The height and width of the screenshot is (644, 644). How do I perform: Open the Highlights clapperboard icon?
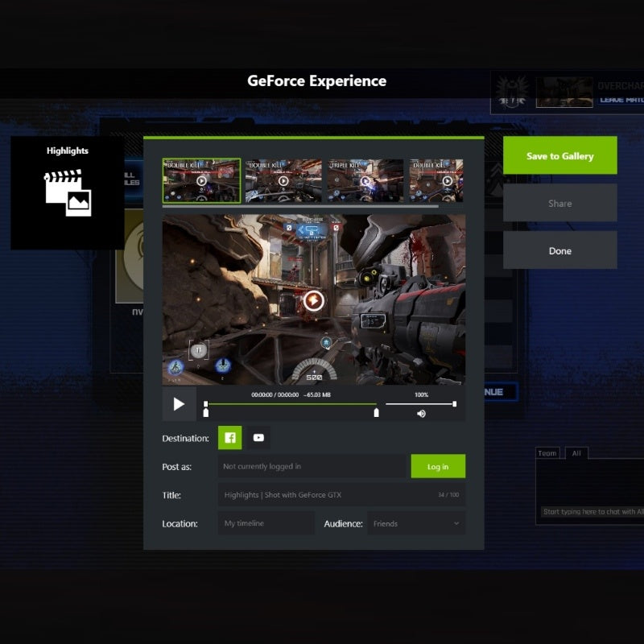tap(68, 193)
